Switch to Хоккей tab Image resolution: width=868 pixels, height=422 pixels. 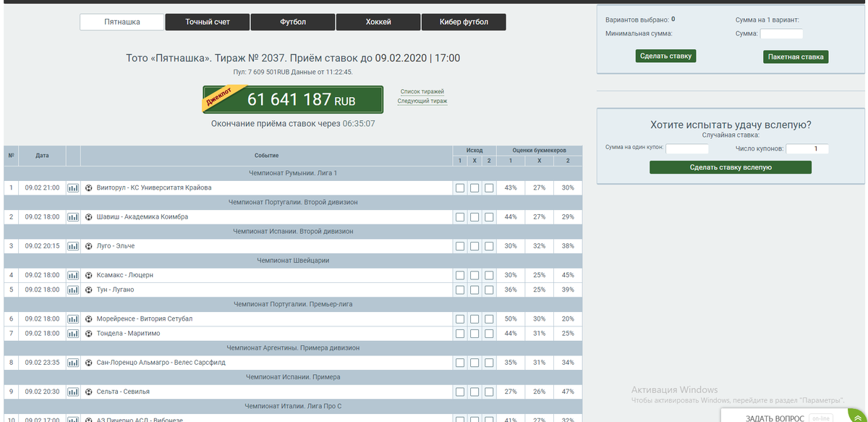[378, 22]
